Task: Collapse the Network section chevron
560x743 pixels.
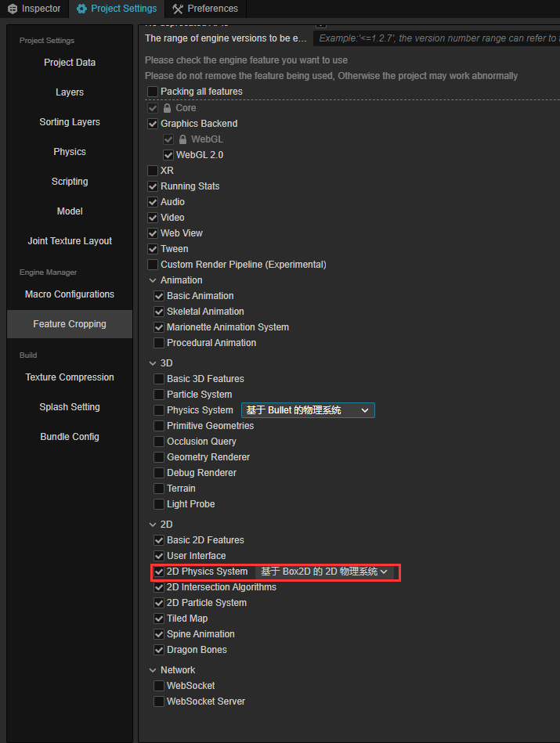Action: pyautogui.click(x=153, y=670)
